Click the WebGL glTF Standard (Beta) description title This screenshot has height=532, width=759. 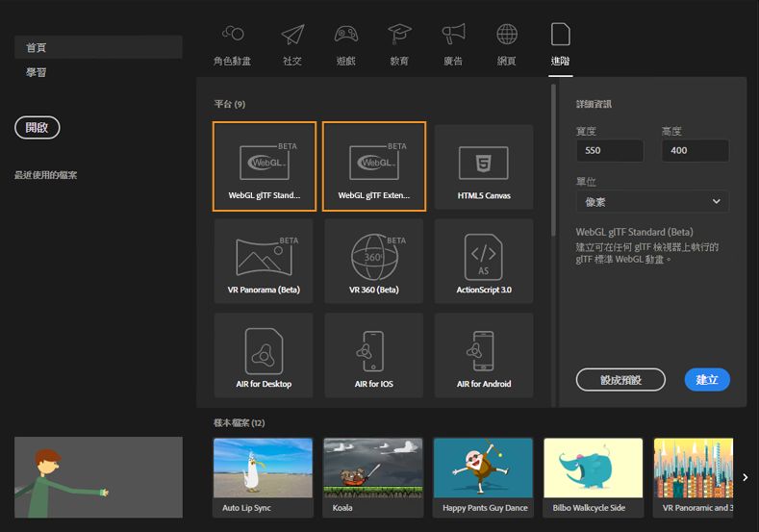pos(634,232)
